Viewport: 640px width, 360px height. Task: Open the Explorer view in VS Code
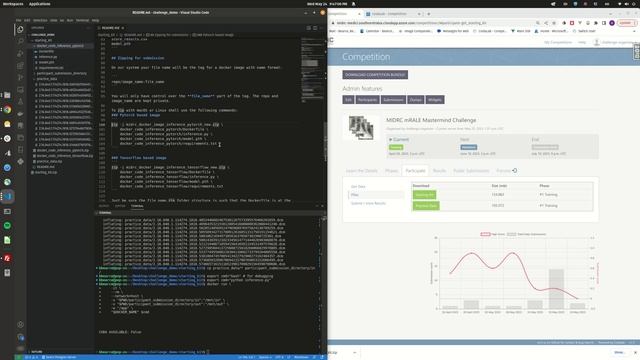point(20,29)
